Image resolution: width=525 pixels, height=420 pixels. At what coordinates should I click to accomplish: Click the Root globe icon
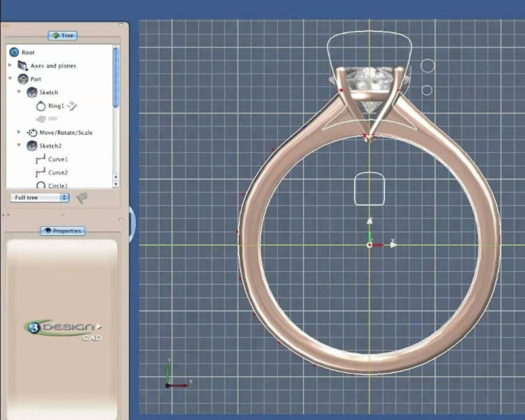(15, 52)
